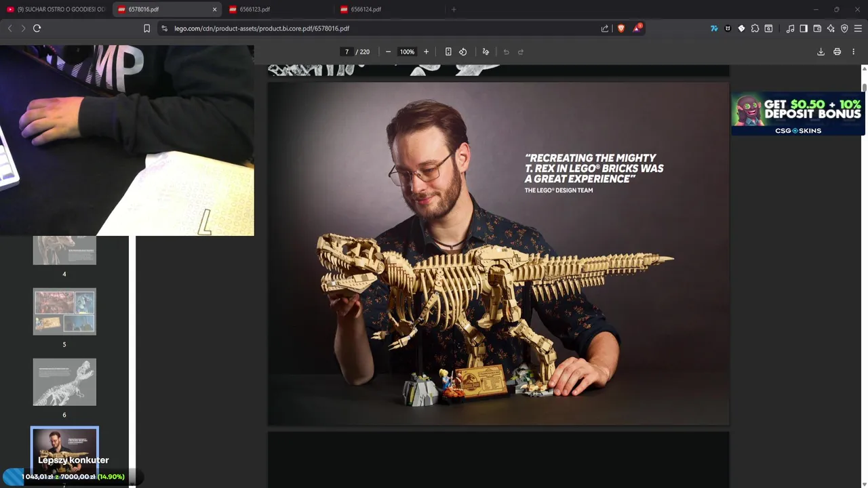The width and height of the screenshot is (868, 488).
Task: Rotate the PDF counterclockwise
Action: (463, 52)
